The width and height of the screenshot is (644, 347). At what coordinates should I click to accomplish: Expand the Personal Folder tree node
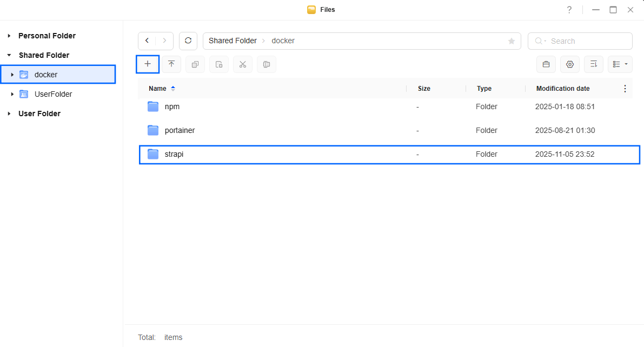(x=9, y=36)
